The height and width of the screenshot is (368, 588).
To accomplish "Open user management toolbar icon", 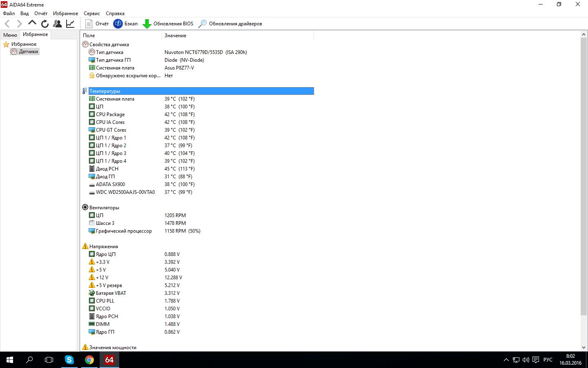I will [x=58, y=24].
